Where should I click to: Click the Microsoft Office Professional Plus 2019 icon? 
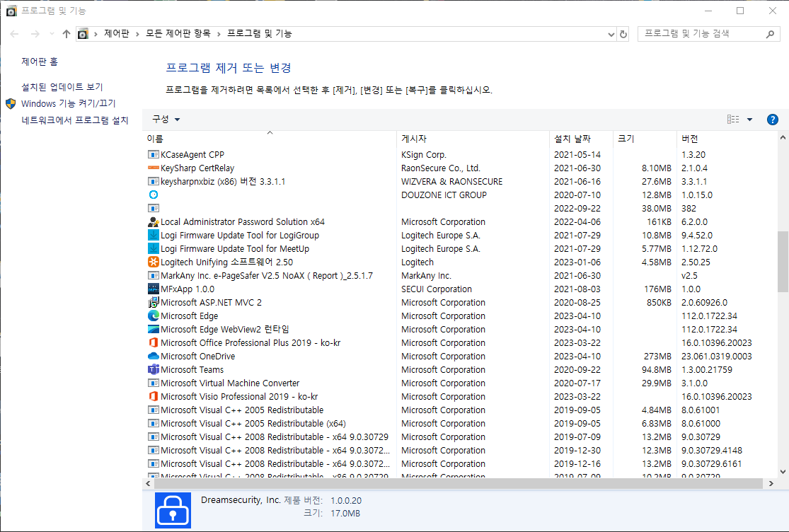(x=154, y=342)
